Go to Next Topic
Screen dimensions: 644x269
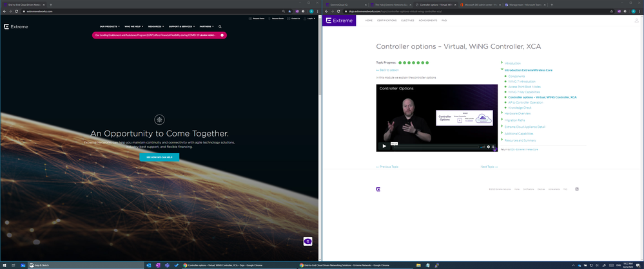pos(489,167)
